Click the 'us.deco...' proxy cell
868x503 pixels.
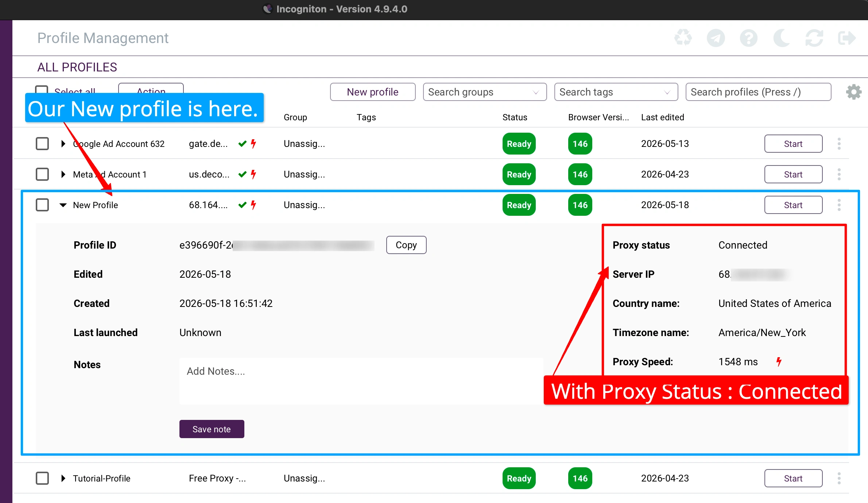tap(209, 174)
